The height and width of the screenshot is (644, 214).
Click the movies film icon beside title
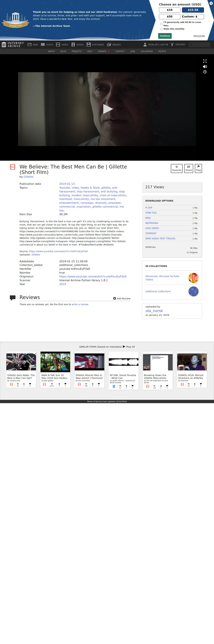(x=12, y=167)
